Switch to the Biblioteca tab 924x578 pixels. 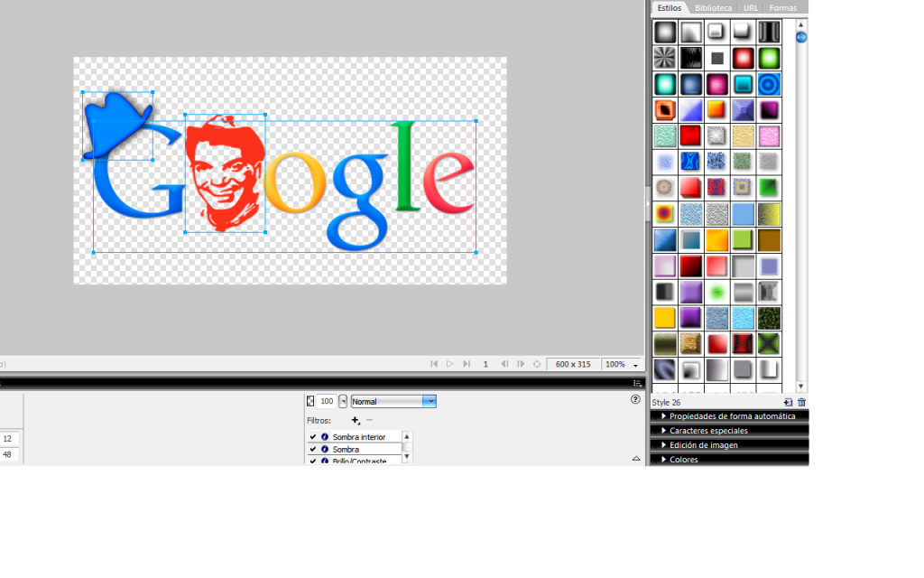tap(713, 8)
